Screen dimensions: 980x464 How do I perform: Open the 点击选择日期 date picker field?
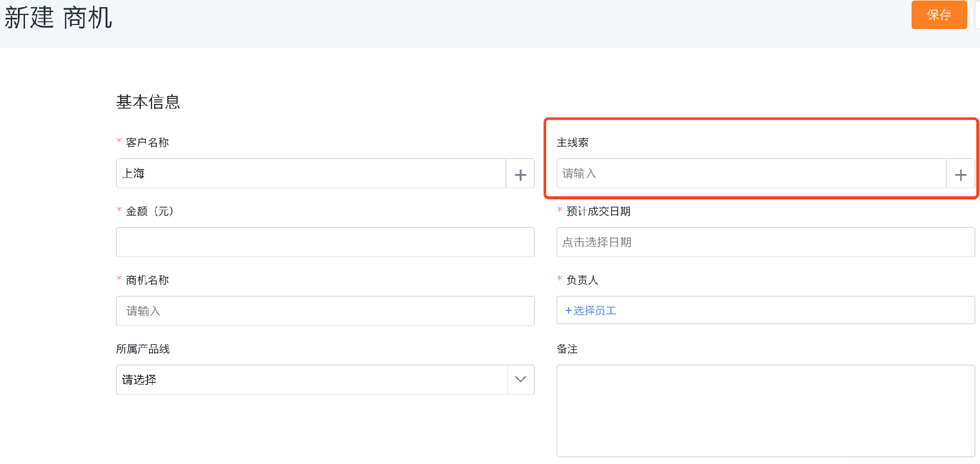(x=766, y=242)
